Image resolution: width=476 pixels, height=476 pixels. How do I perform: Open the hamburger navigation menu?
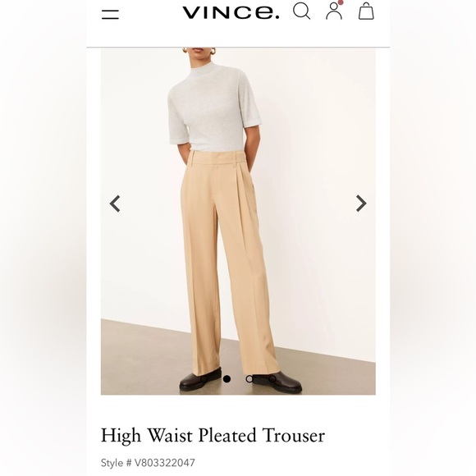coord(110,14)
